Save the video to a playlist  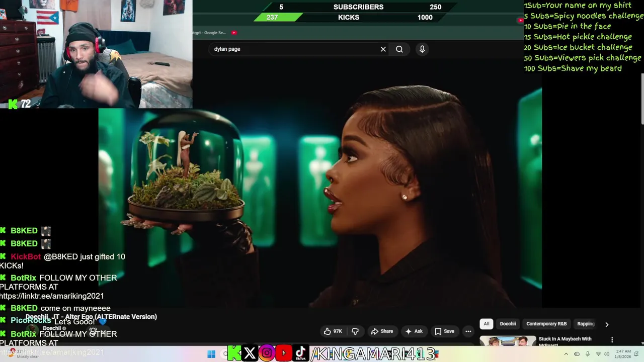click(x=444, y=331)
